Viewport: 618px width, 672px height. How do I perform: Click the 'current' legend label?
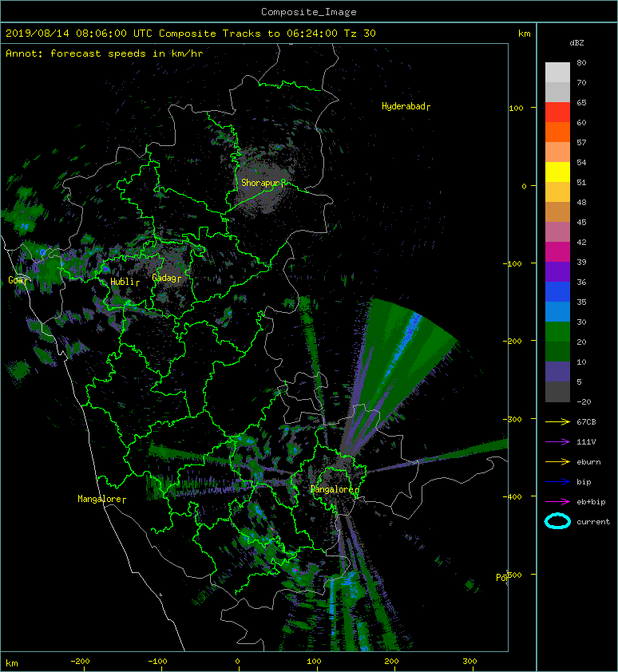593,522
